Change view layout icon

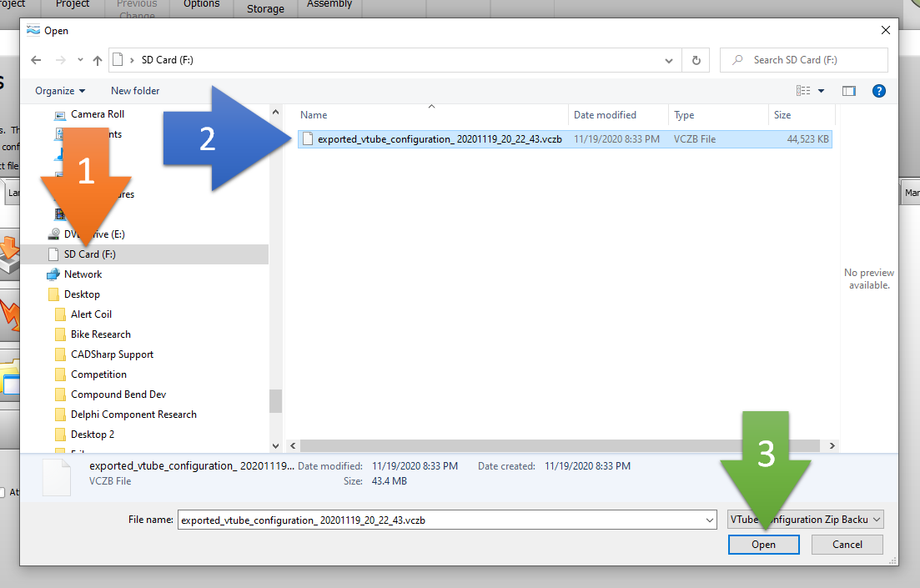click(x=803, y=91)
